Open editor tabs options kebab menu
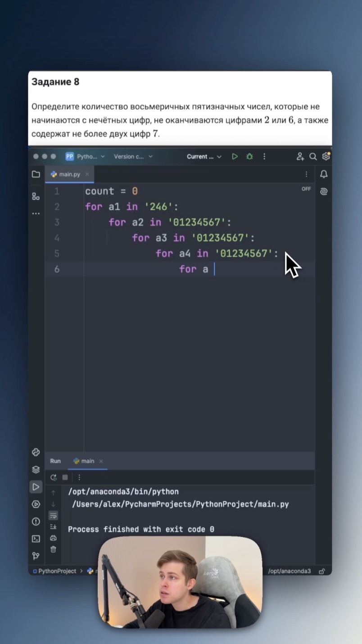Screen dimensions: 362x644 coord(307,174)
